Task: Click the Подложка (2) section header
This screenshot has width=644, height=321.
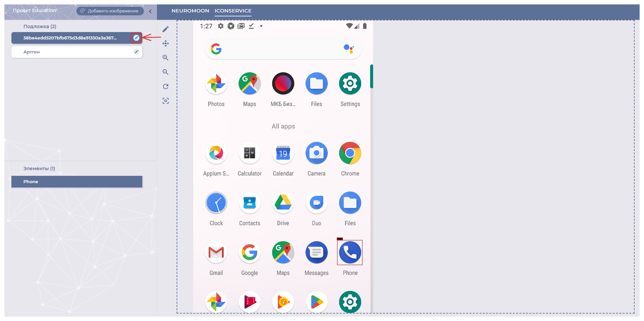Action: [x=40, y=26]
